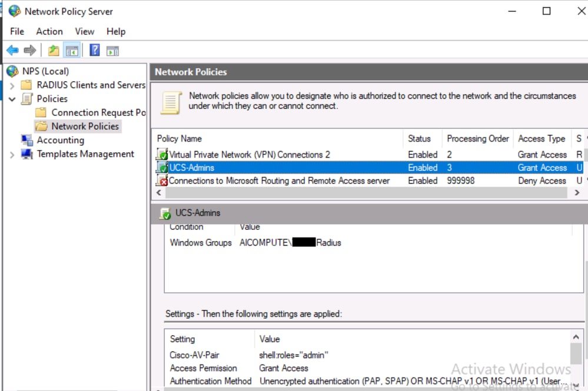This screenshot has width=588, height=391.
Task: Click the shell:roles="admin" value
Action: pyautogui.click(x=293, y=355)
